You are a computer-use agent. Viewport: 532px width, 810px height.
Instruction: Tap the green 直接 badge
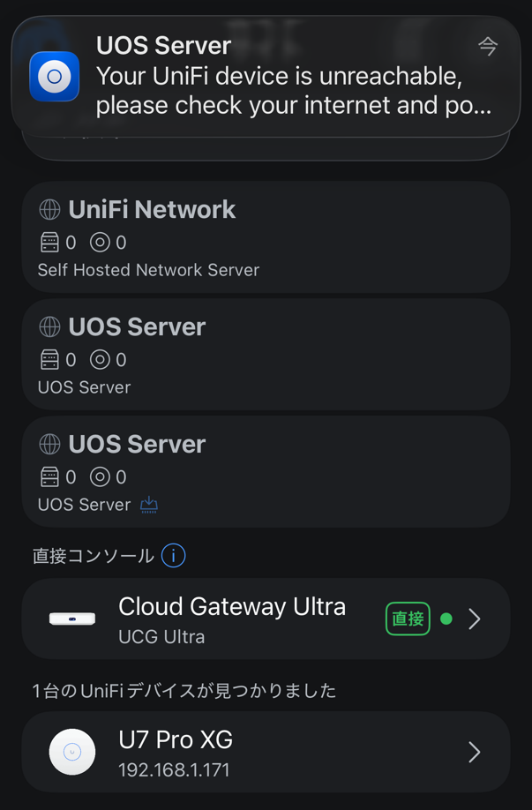pos(408,619)
